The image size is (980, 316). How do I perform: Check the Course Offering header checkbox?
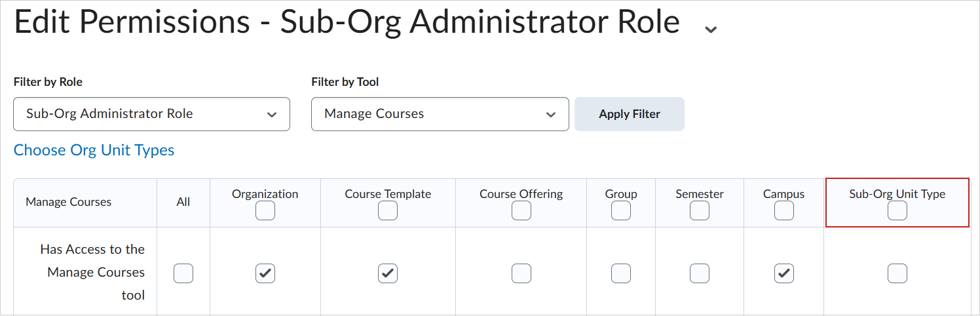click(x=521, y=210)
